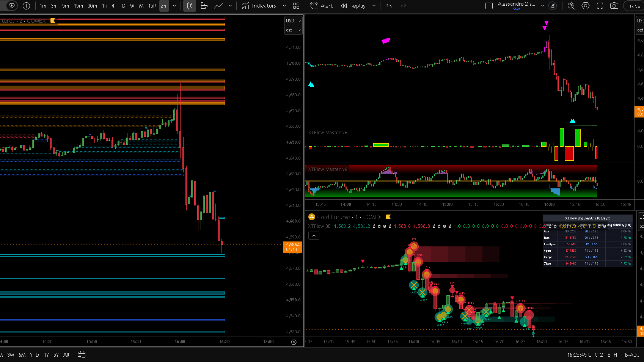This screenshot has width=644, height=362.
Task: Expand the Replay options dropdown arrow
Action: pos(374,6)
